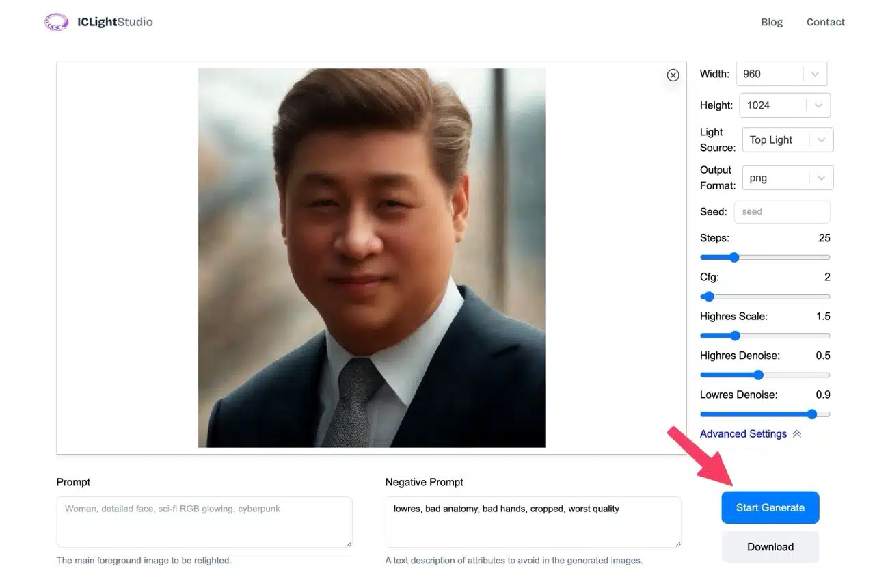Click the Advanced Settings link
Image resolution: width=875 pixels, height=588 pixels.
pyautogui.click(x=743, y=434)
